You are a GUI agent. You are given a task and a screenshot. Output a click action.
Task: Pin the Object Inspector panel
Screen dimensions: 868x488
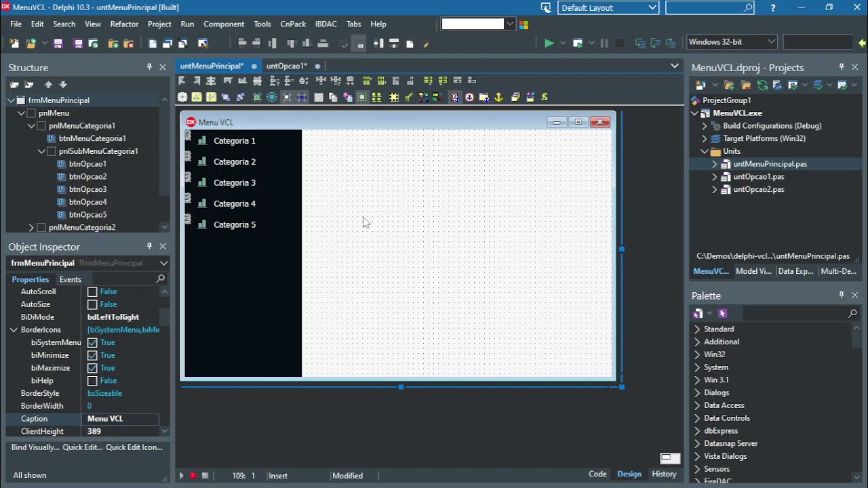point(149,246)
